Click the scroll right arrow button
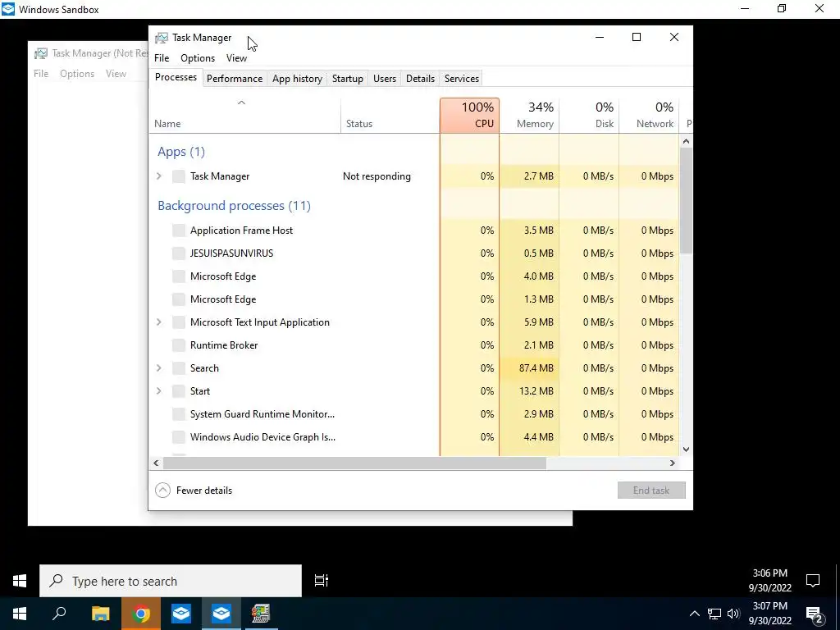840x630 pixels. pos(673,463)
